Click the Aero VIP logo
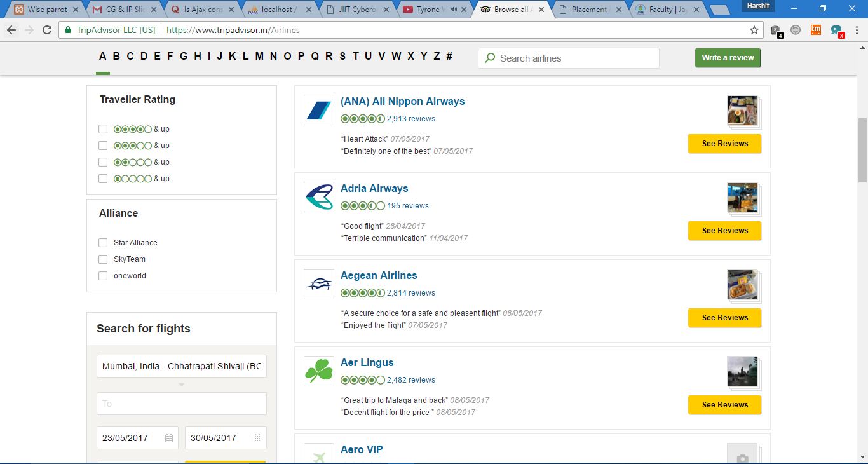 tap(319, 454)
